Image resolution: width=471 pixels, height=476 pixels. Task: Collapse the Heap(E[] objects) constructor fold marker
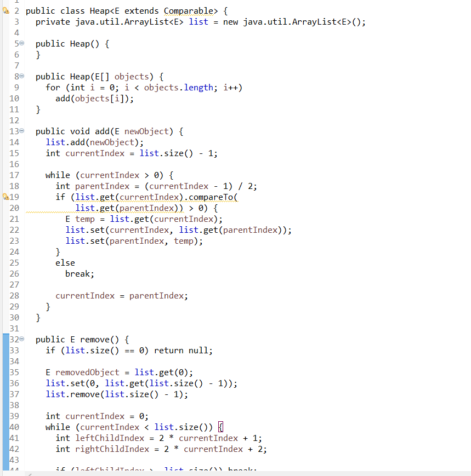tap(22, 76)
